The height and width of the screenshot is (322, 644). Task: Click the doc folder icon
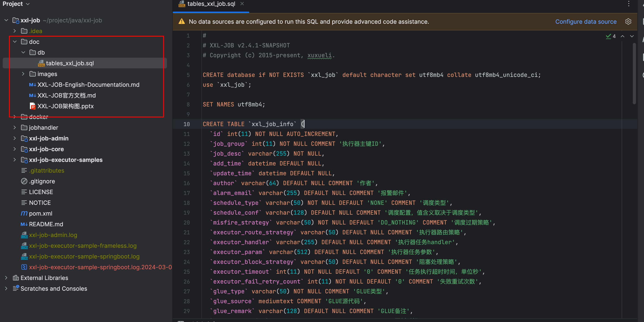click(24, 42)
